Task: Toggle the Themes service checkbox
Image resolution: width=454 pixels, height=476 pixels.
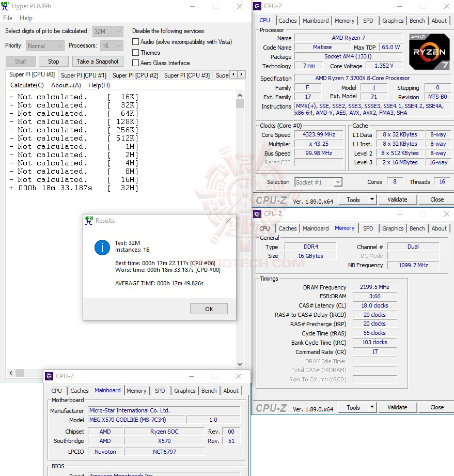Action: pyautogui.click(x=136, y=52)
